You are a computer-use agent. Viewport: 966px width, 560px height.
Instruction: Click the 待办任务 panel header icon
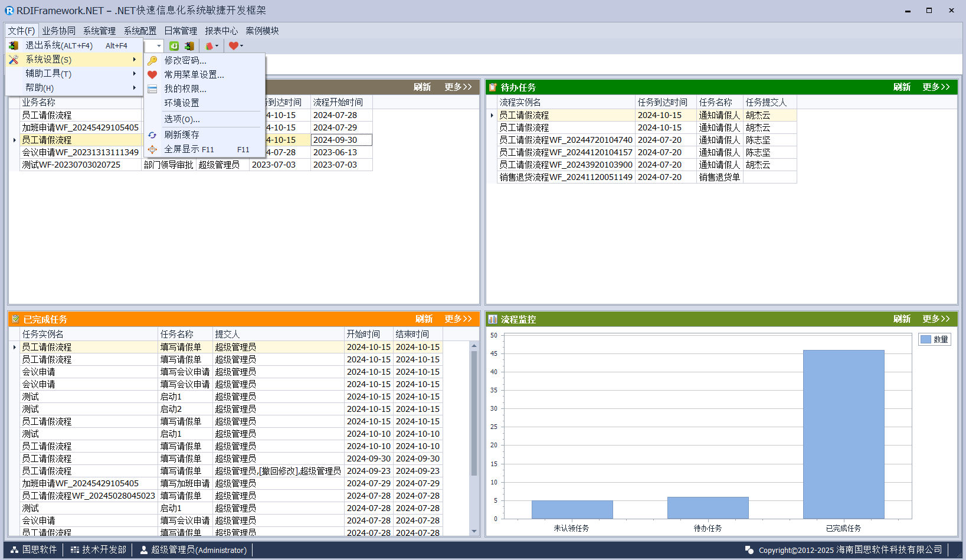coord(493,87)
